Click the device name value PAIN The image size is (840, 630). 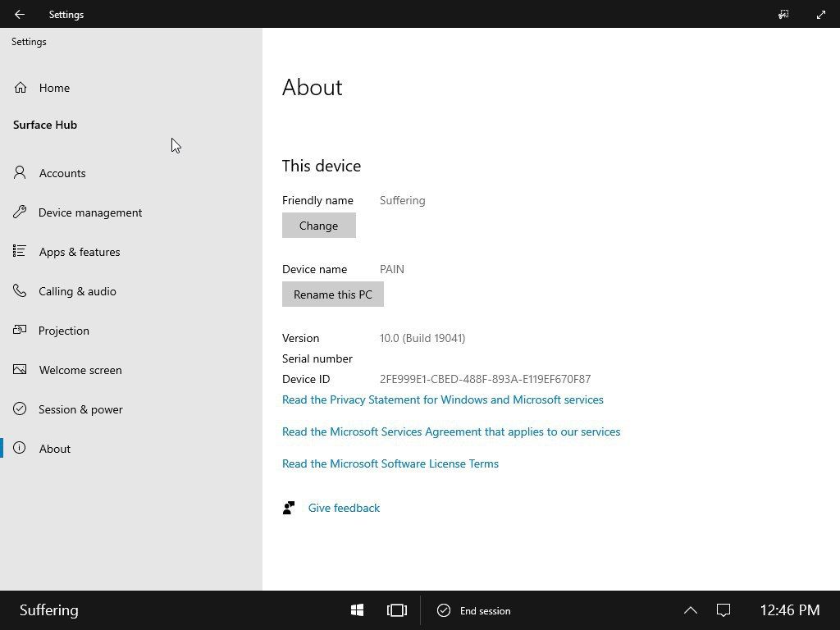click(x=392, y=269)
